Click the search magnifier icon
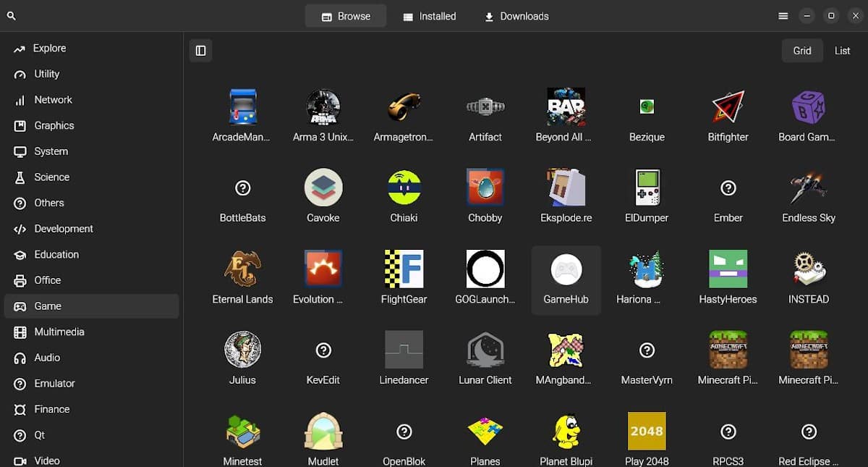This screenshot has height=467, width=868. click(12, 16)
